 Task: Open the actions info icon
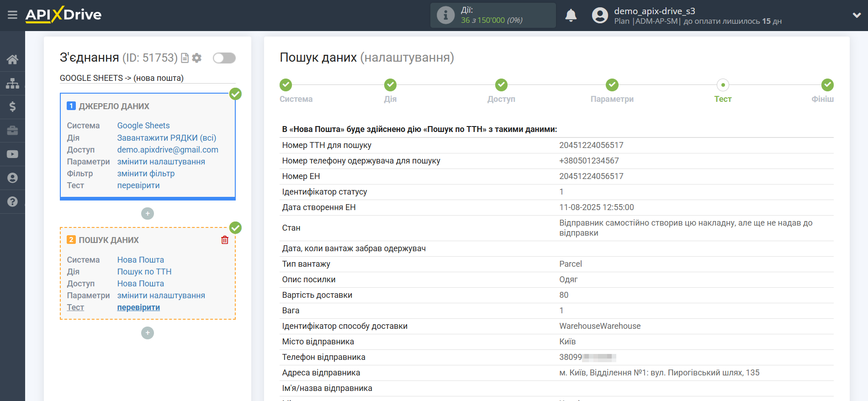[x=445, y=15]
